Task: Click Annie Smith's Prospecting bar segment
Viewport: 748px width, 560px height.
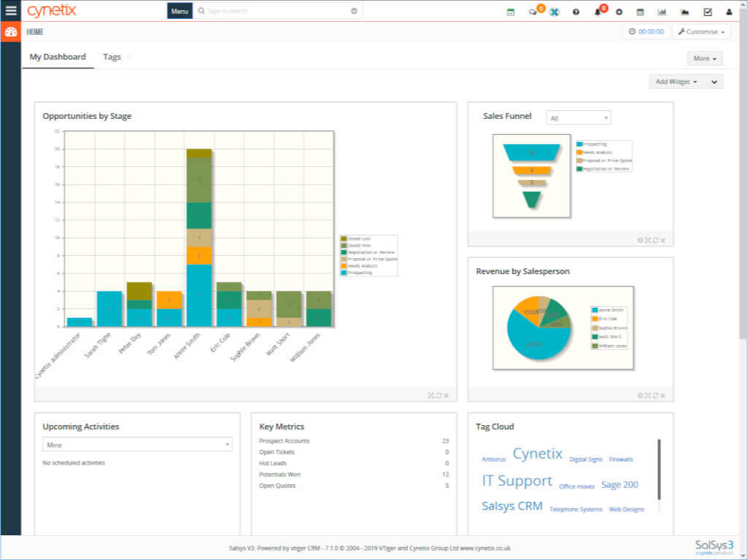Action: tap(199, 295)
